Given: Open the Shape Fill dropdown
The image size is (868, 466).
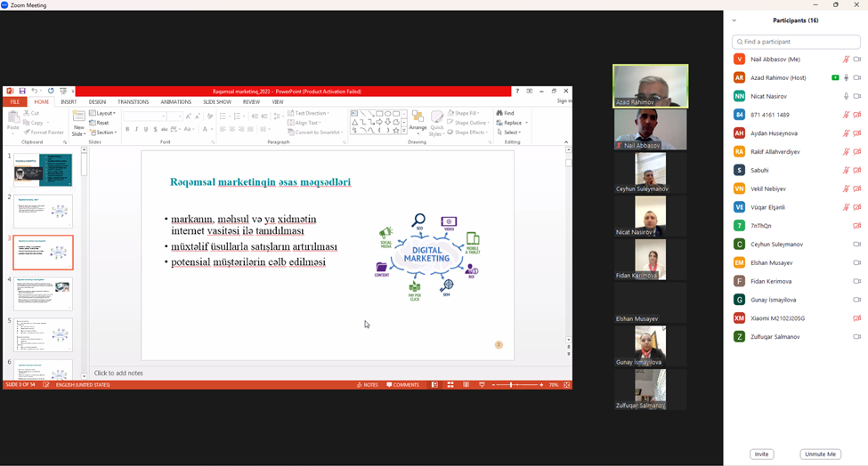Looking at the screenshot, I should coord(467,113).
